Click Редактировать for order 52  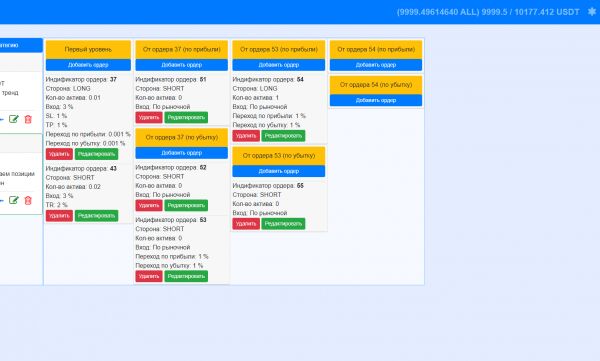(x=186, y=205)
